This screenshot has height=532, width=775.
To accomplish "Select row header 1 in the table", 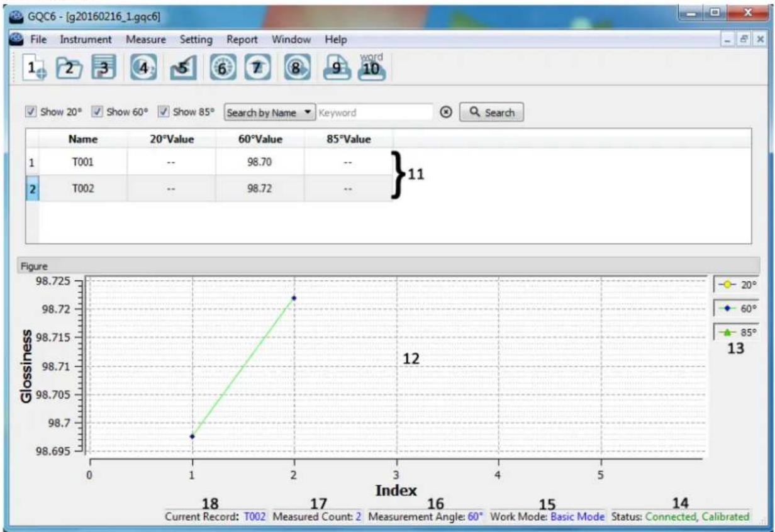I will pyautogui.click(x=32, y=162).
